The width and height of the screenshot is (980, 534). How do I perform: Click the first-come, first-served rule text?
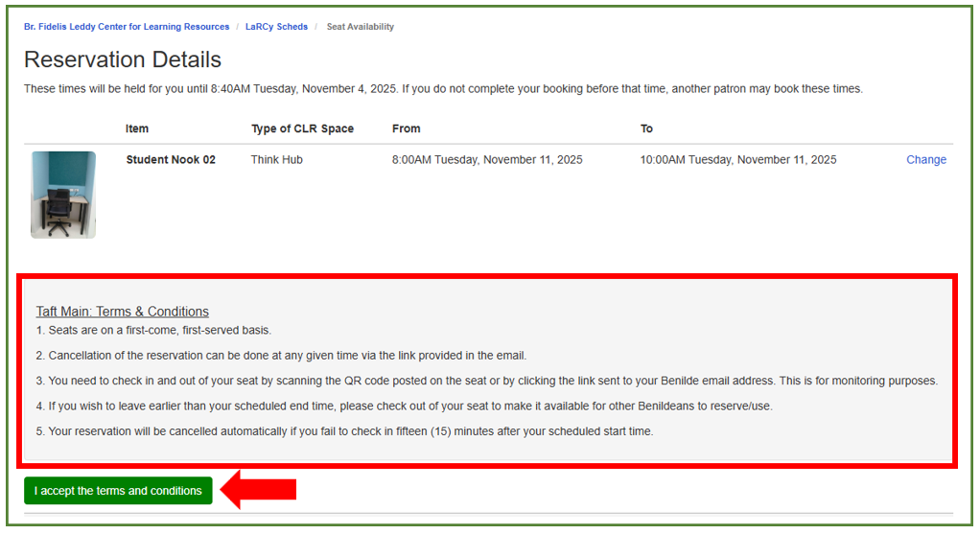click(153, 331)
